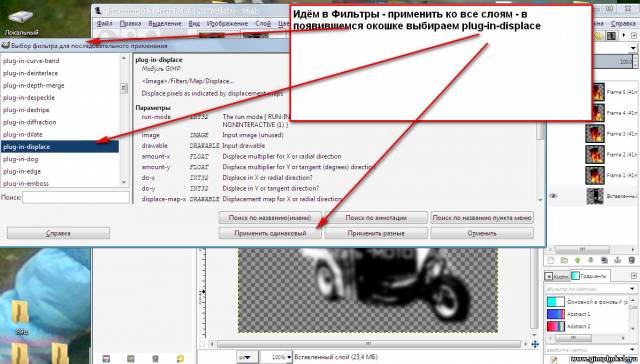Viewport: 640px width, 364px height.
Task: Toggle eye visibility of the pasted layer
Action: click(x=553, y=196)
